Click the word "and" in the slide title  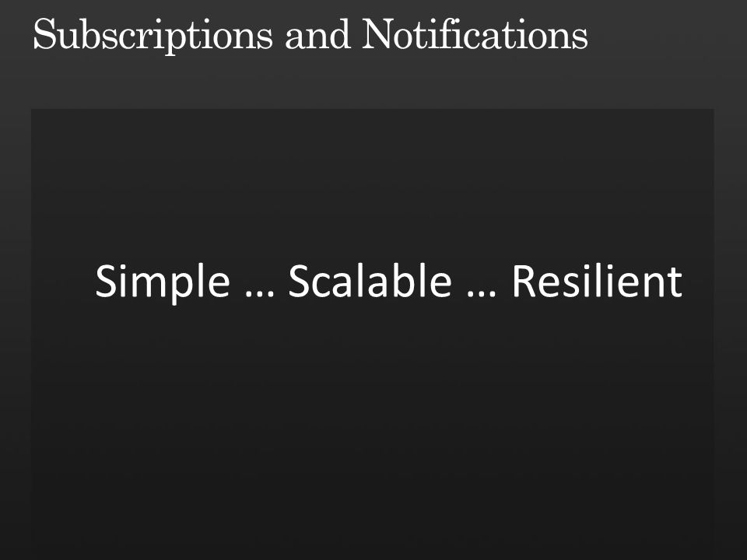[317, 34]
